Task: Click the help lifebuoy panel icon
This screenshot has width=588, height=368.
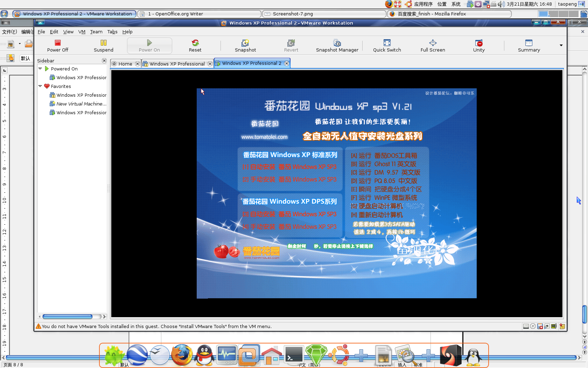Action: (398, 4)
